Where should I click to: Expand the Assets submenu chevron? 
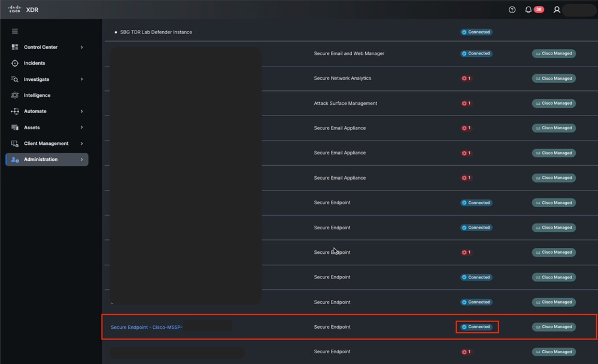tap(81, 127)
